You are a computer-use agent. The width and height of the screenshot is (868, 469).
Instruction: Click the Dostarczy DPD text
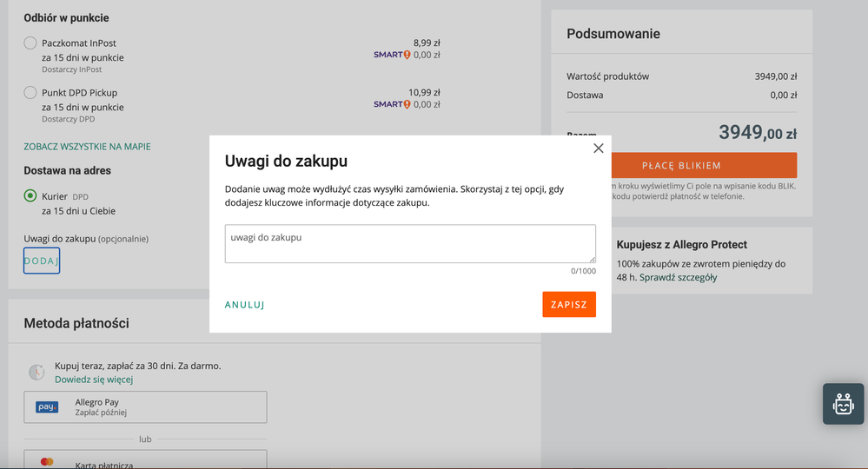68,119
